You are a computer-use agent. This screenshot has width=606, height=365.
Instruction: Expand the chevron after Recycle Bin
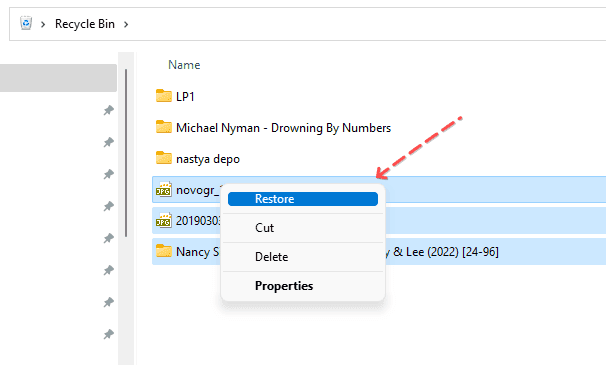pyautogui.click(x=126, y=24)
